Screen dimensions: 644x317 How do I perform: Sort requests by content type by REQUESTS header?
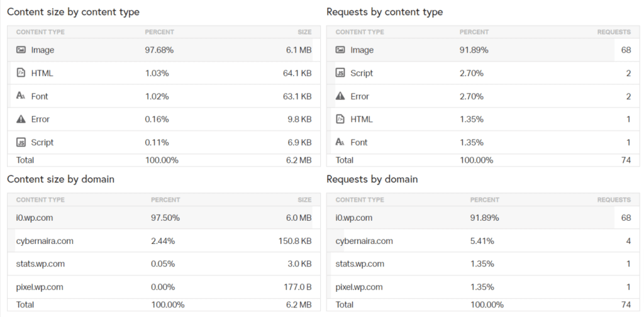tap(614, 32)
